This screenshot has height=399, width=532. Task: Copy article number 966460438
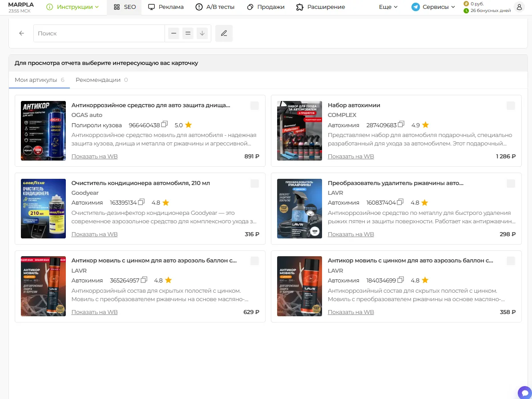165,124
